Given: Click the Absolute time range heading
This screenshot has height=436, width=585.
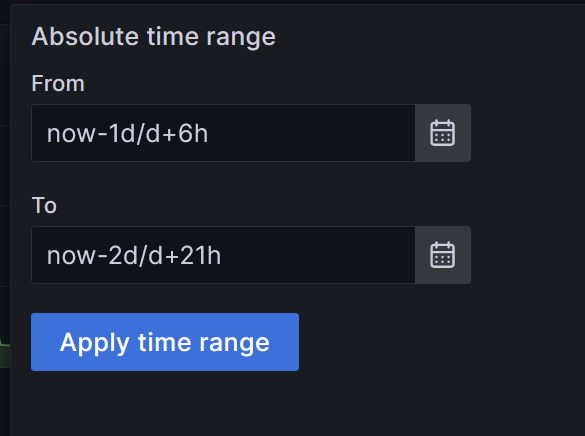Looking at the screenshot, I should click(153, 37).
